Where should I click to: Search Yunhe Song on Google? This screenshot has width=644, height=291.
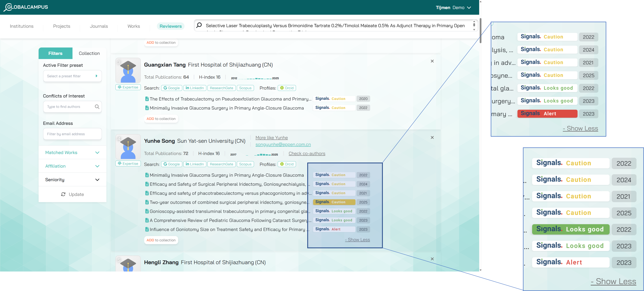point(172,164)
